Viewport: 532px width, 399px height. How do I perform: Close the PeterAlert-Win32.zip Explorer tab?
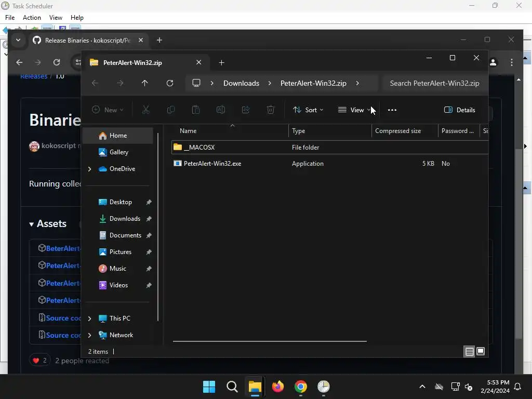[199, 62]
